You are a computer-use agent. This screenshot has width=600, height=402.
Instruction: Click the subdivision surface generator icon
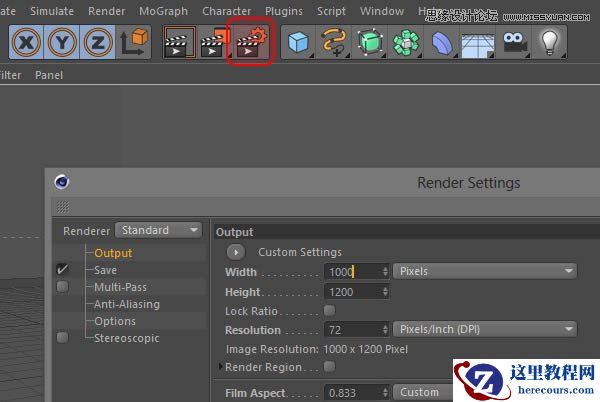pos(370,42)
